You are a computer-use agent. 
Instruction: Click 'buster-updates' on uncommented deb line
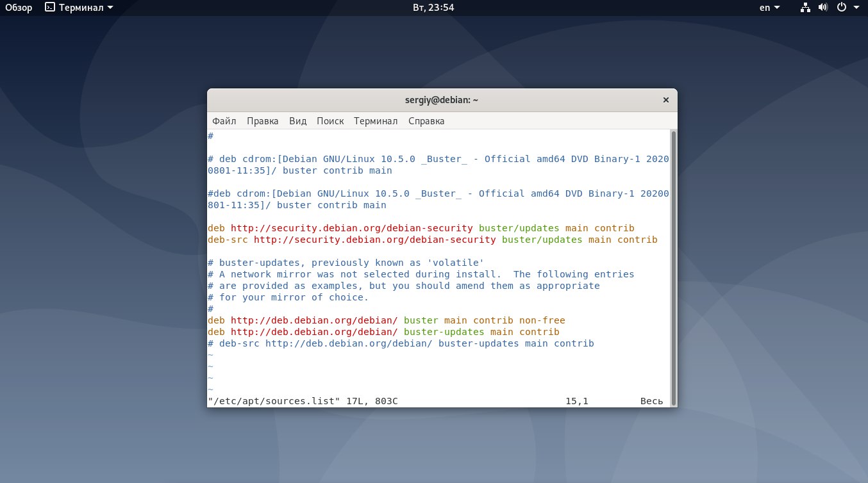tap(444, 332)
